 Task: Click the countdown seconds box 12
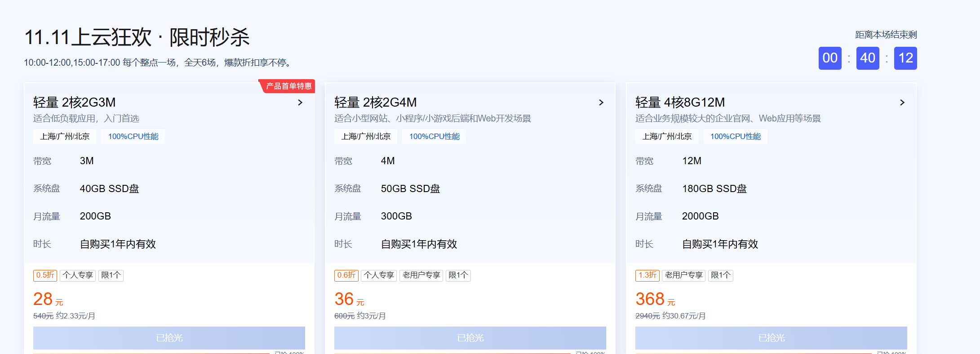tap(905, 58)
